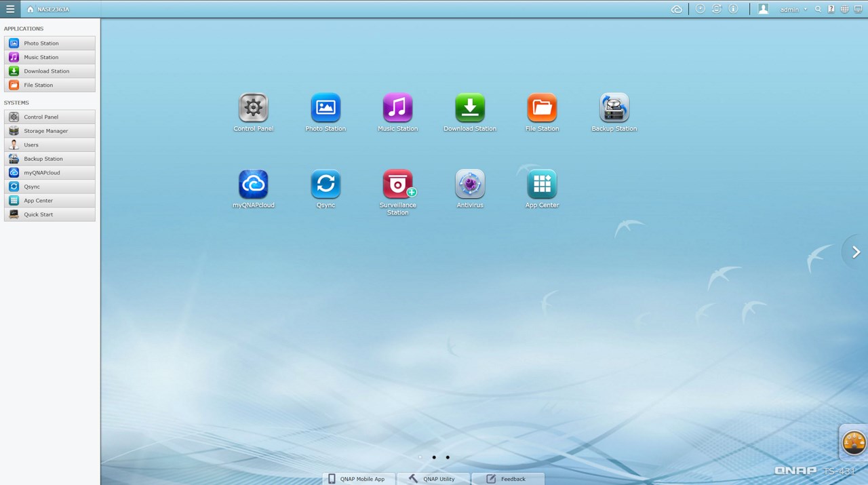Select File Station in the sidebar
This screenshot has height=485, width=868.
pos(50,85)
